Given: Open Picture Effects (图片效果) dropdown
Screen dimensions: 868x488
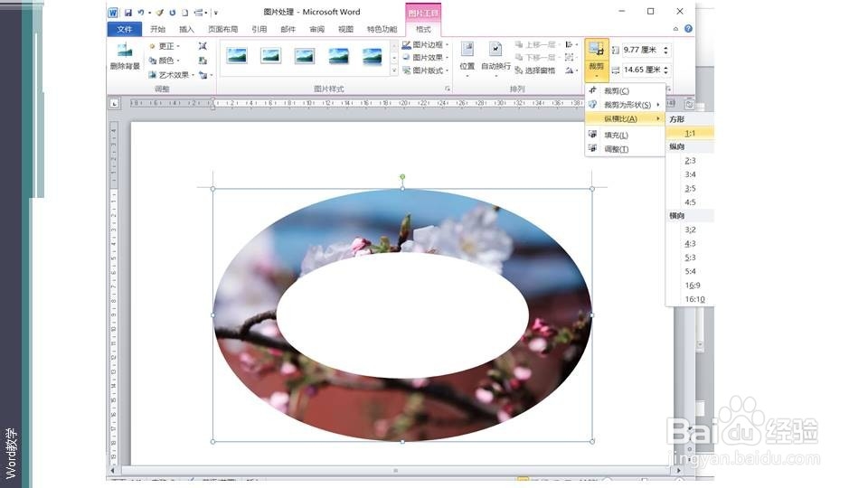Looking at the screenshot, I should tap(425, 58).
